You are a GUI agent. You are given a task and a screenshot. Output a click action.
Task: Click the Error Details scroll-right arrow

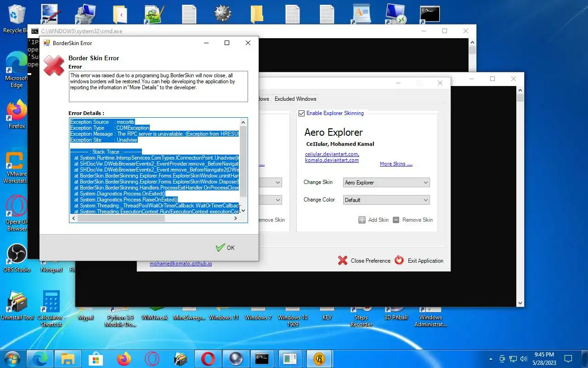[236, 218]
